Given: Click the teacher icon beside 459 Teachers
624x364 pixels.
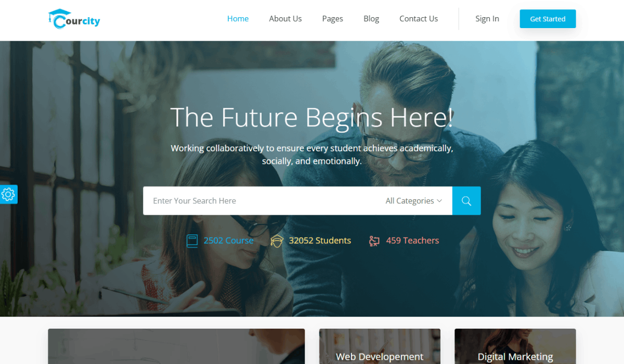Looking at the screenshot, I should click(x=374, y=241).
